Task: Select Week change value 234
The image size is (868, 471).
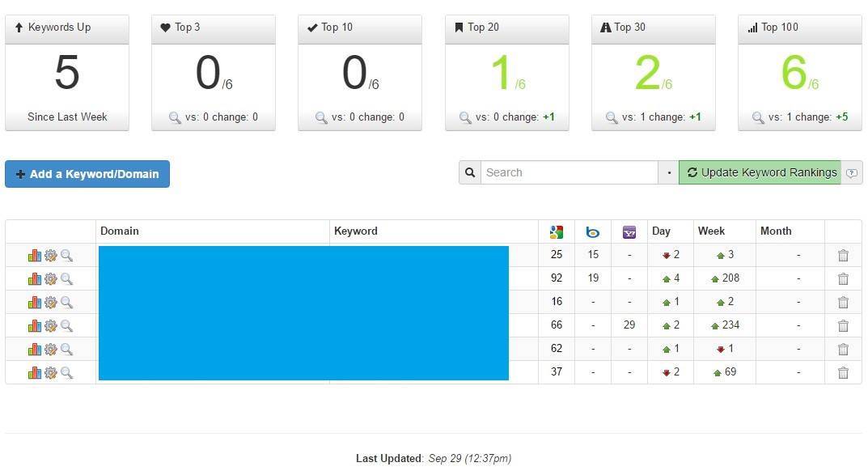Action: [730, 325]
